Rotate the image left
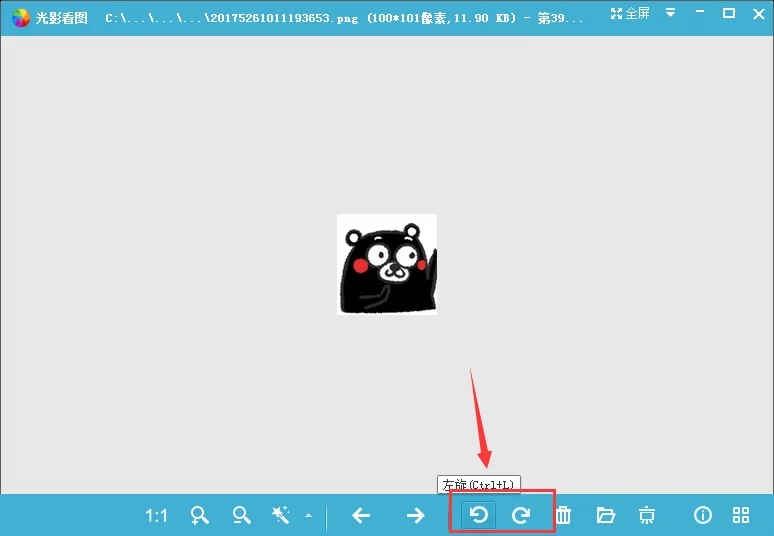 pos(478,515)
